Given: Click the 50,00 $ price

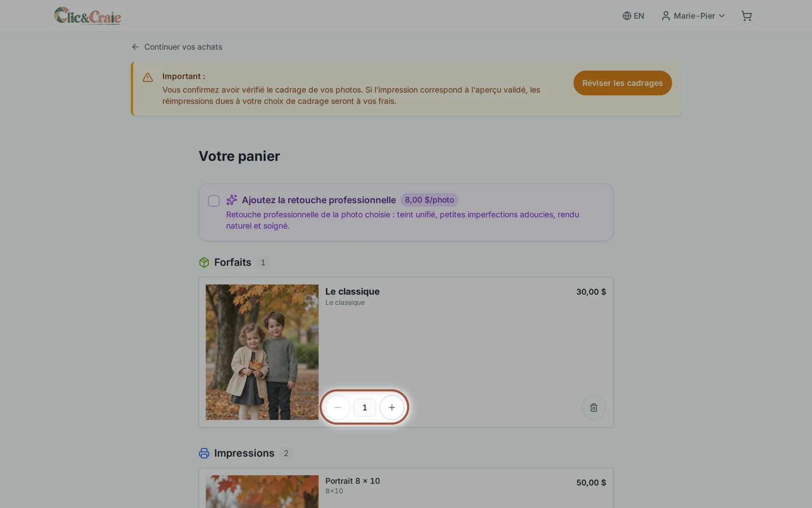Looking at the screenshot, I should point(591,483).
